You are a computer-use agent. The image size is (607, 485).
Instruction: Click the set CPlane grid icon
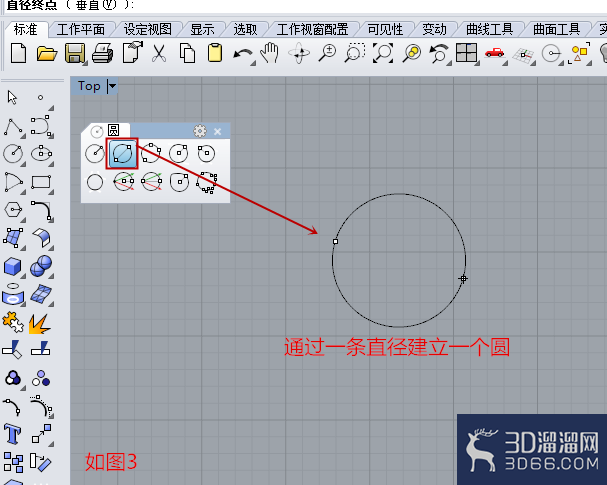coord(523,55)
